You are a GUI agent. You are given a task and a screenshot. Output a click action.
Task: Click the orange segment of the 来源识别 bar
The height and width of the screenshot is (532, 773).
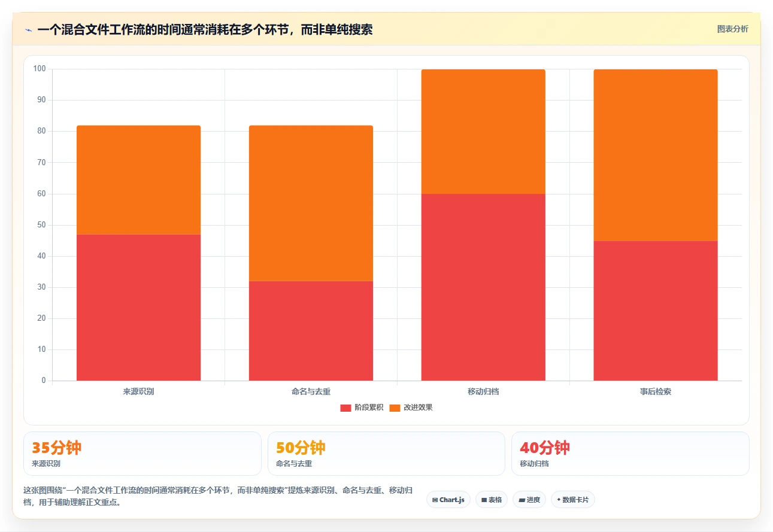click(x=138, y=180)
